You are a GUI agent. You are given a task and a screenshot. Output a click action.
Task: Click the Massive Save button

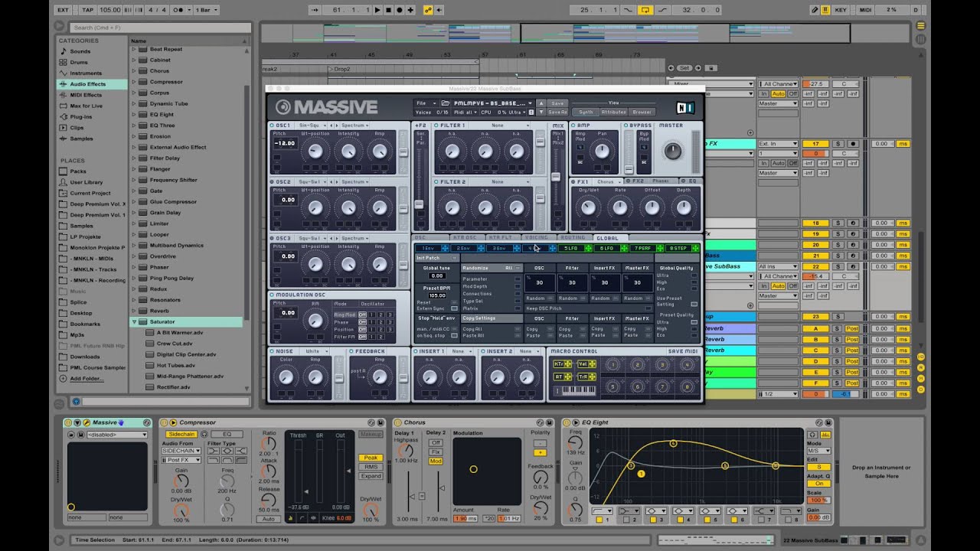click(557, 103)
